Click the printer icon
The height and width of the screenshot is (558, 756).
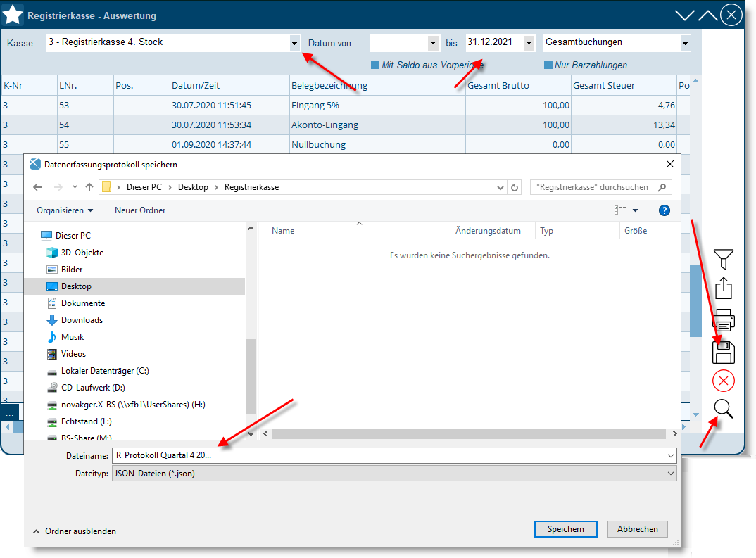pos(724,320)
